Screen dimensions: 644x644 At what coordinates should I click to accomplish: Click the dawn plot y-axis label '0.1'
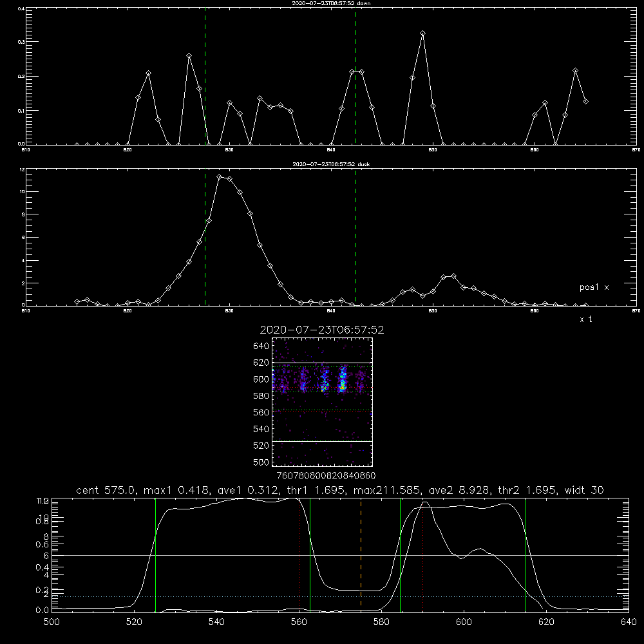point(21,111)
